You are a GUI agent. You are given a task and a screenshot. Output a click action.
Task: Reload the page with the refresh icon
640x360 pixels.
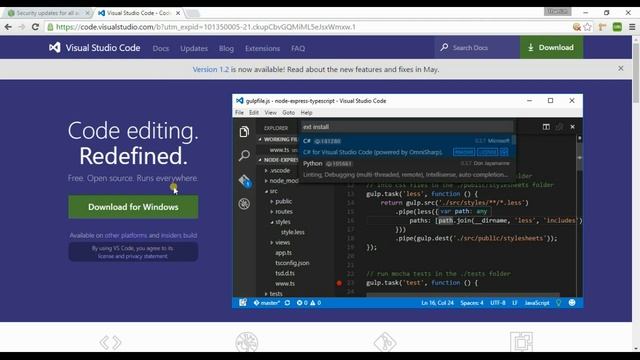point(36,27)
